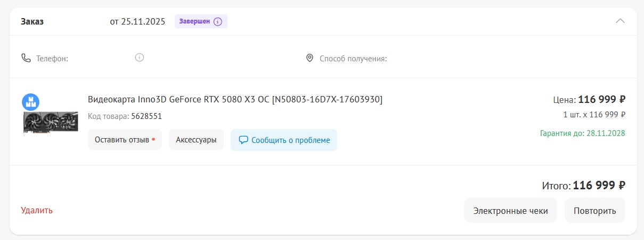Click the info icon next to Телефон
This screenshot has width=644, height=240.
(140, 57)
